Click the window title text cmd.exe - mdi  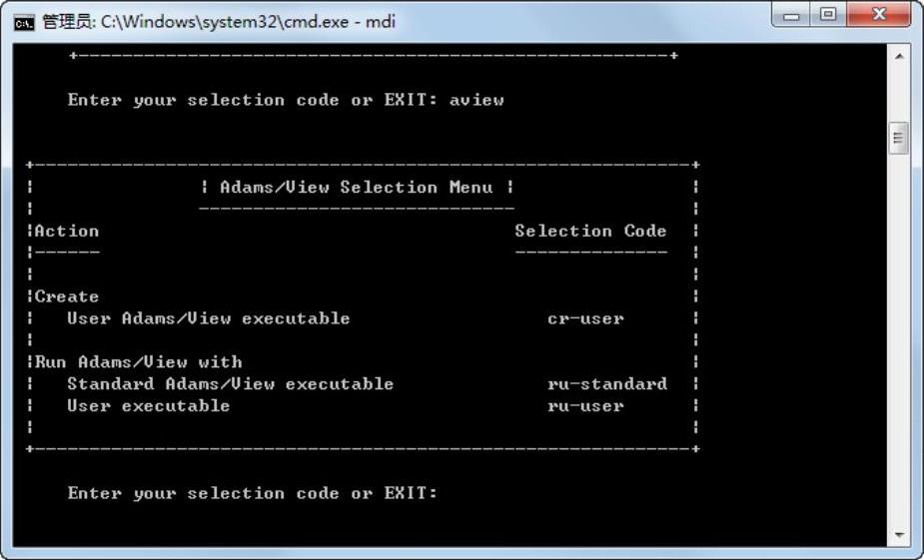pyautogui.click(x=219, y=22)
